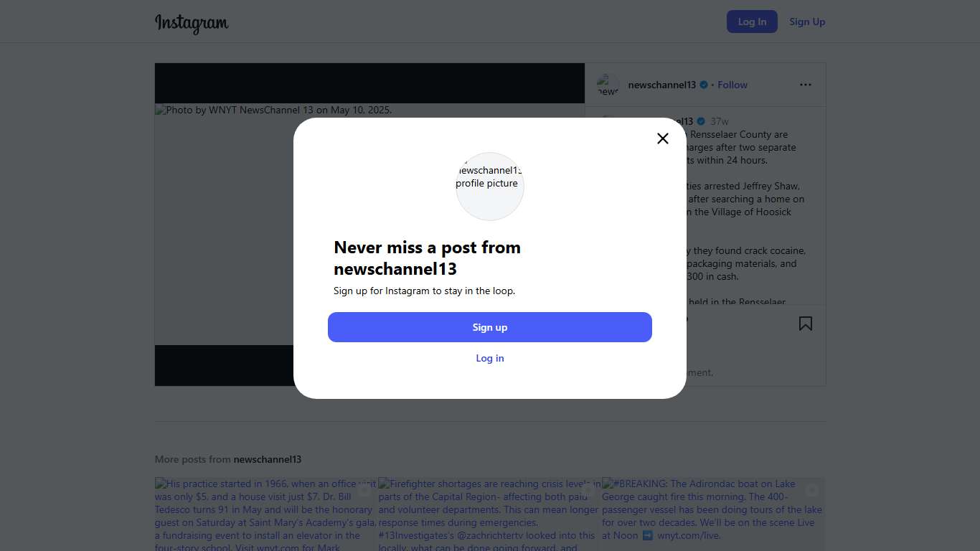Click the small newschannel13 avatar in the post header
980x551 pixels.
click(x=608, y=85)
